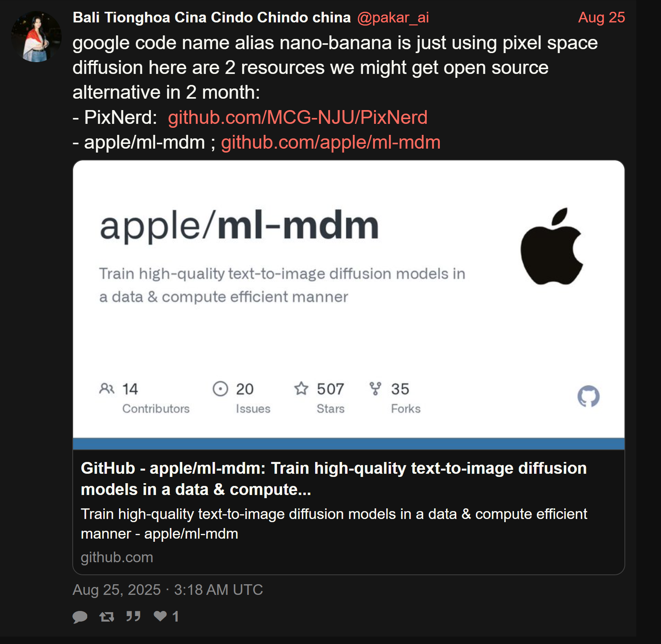Open the user's profile avatar picture
The width and height of the screenshot is (661, 644).
pos(36,37)
